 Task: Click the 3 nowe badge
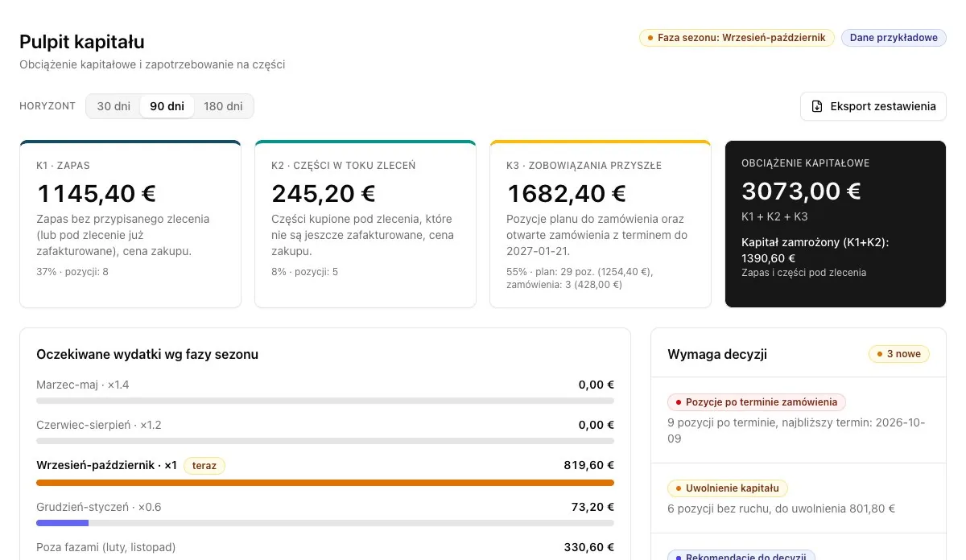click(x=899, y=354)
